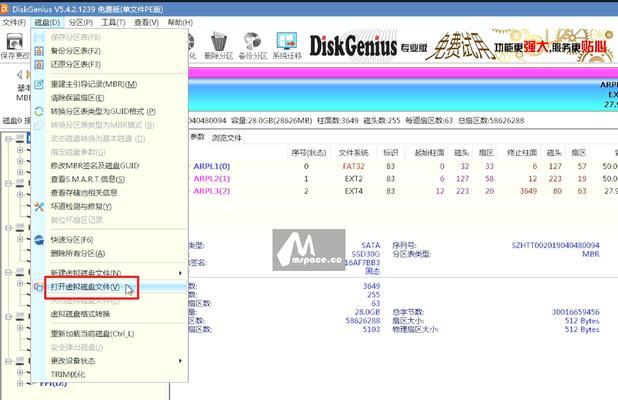The width and height of the screenshot is (618, 400).
Task: Switch to the 参数 tab
Action: 197,137
